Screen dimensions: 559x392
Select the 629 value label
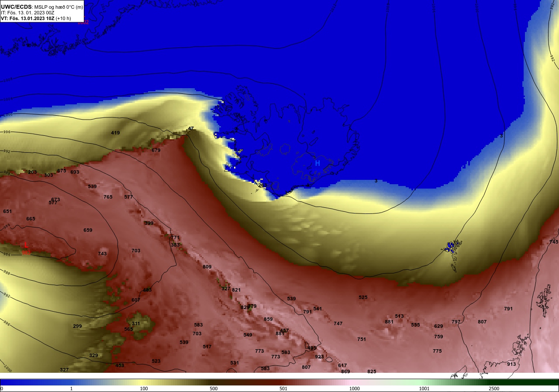tap(438, 326)
